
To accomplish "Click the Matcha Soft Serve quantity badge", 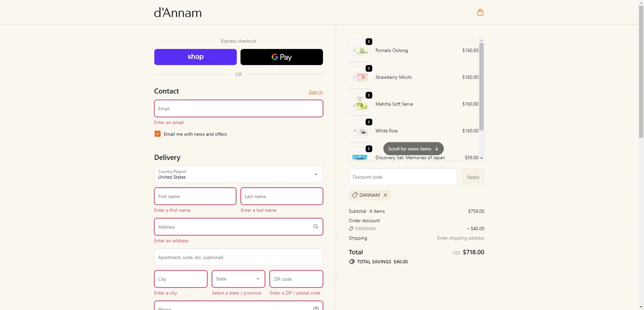I will coord(369,95).
